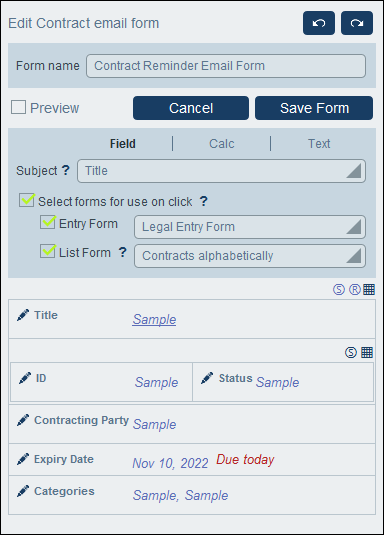Click the pencil icon beside Title
Image resolution: width=384 pixels, height=535 pixels.
pyautogui.click(x=23, y=315)
